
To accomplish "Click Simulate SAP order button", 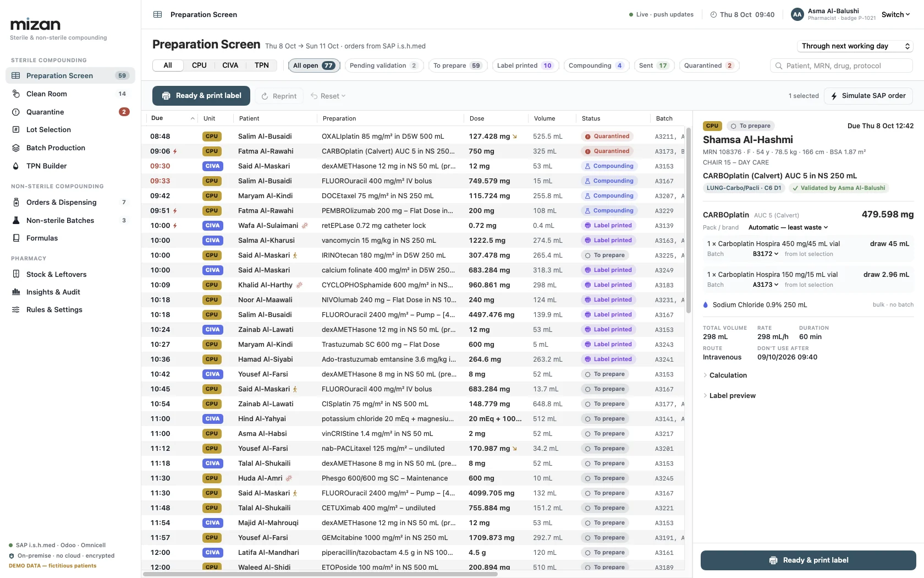I will (x=868, y=96).
